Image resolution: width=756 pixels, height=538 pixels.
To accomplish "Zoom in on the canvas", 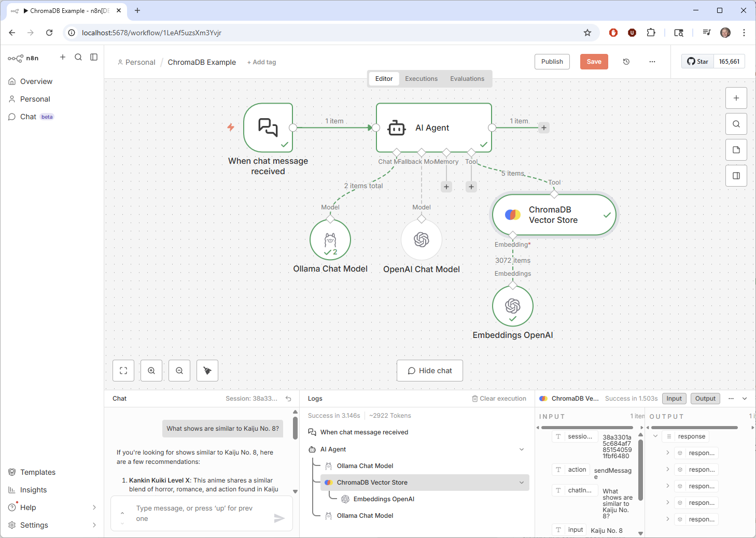I will point(151,371).
